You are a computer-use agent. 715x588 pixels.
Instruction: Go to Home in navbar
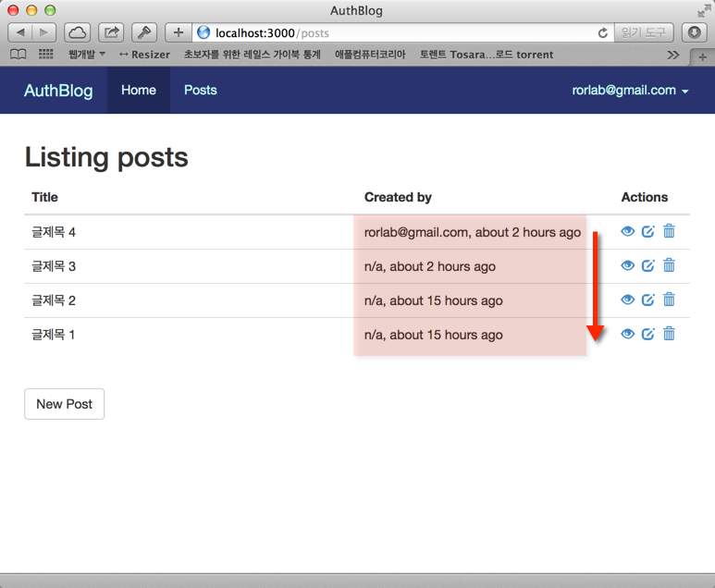click(139, 91)
